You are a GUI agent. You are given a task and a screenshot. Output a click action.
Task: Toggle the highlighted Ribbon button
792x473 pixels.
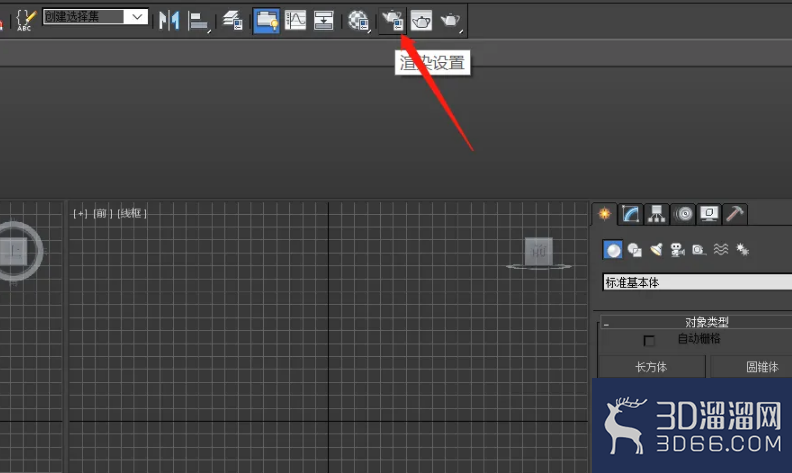tap(266, 21)
